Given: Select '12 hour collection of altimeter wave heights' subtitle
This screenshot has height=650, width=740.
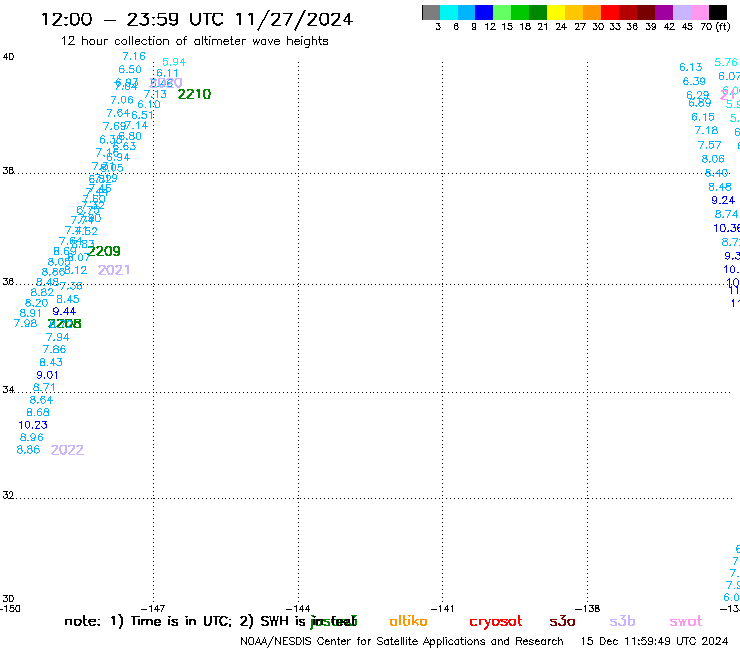Looking at the screenshot, I should point(194,41).
